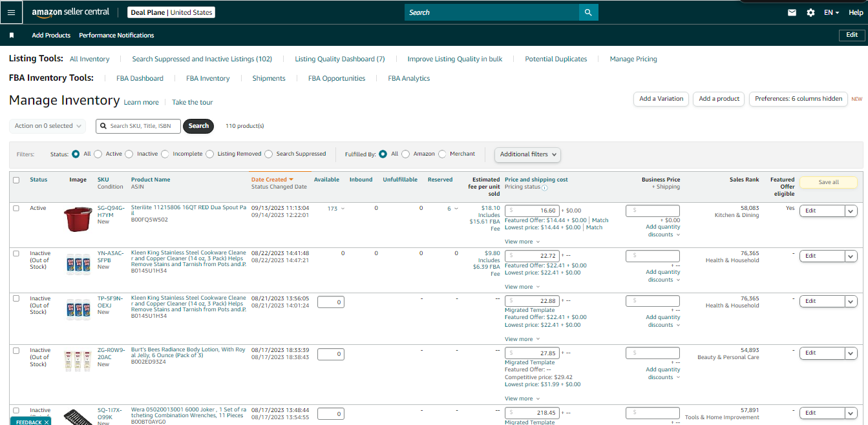Click the Add a product button
The width and height of the screenshot is (868, 425).
tap(719, 99)
